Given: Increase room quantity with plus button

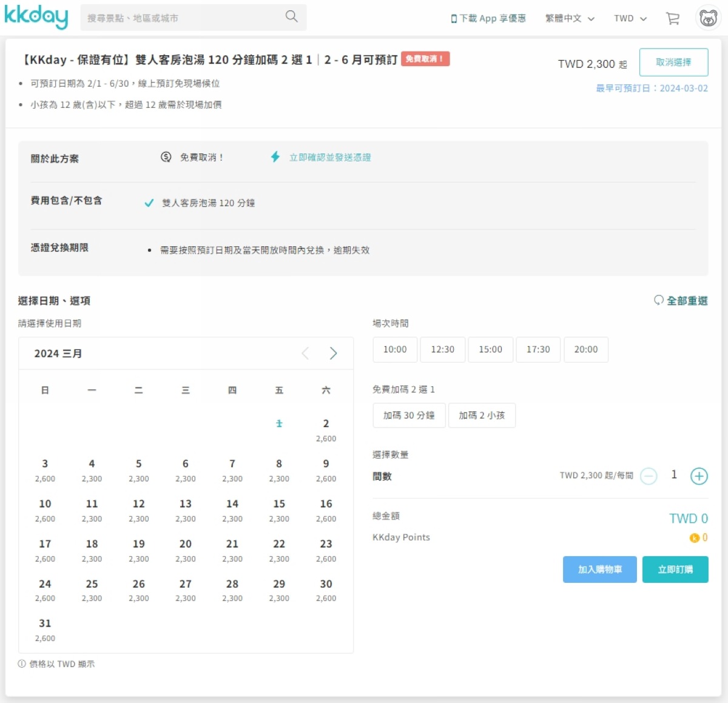Looking at the screenshot, I should click(699, 476).
